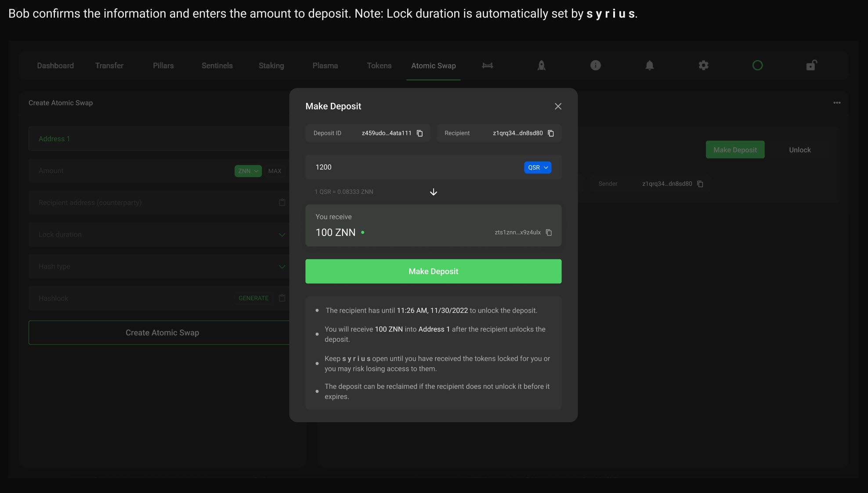Open the ZNN token selector

point(248,171)
